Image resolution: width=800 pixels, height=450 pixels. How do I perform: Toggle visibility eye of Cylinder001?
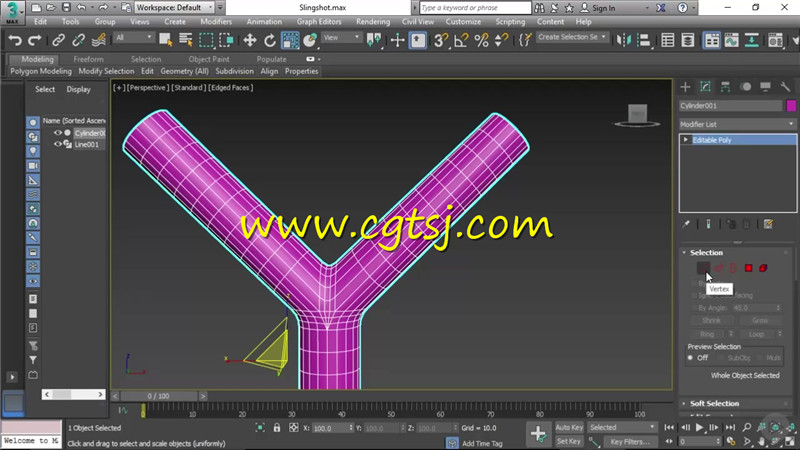(x=58, y=133)
